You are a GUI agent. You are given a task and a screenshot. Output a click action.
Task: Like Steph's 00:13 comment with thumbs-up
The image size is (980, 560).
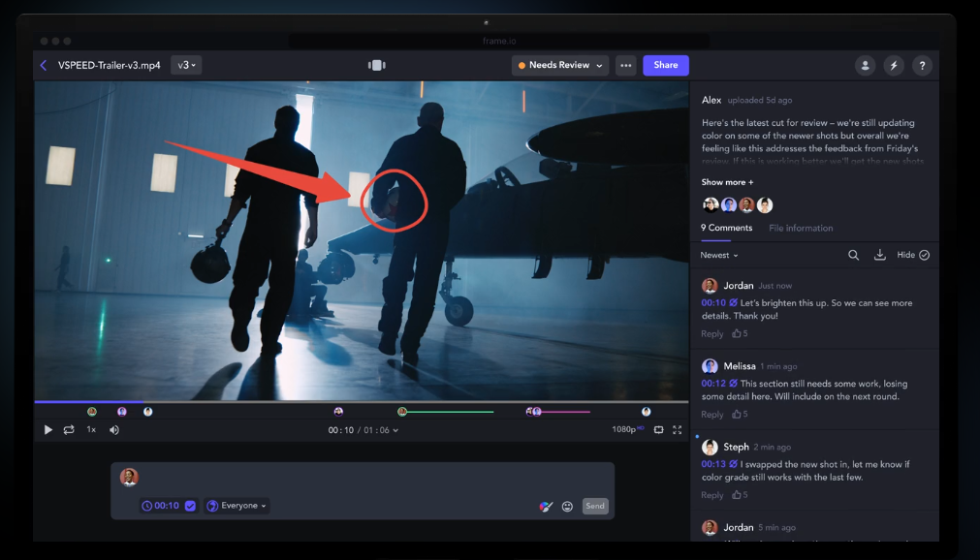pyautogui.click(x=737, y=495)
